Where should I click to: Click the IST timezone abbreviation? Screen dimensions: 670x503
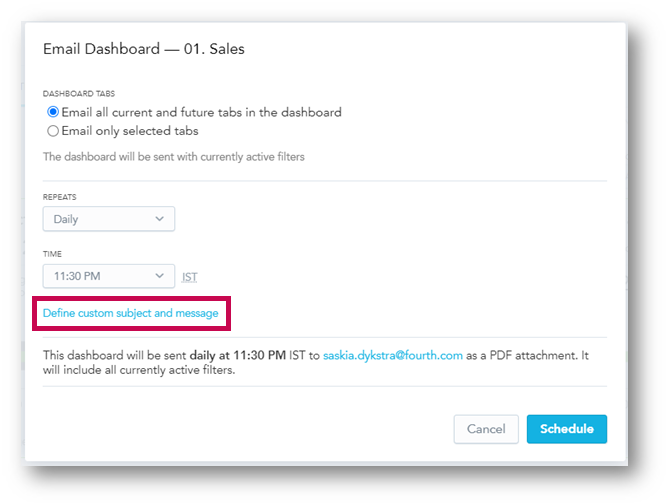pos(190,277)
